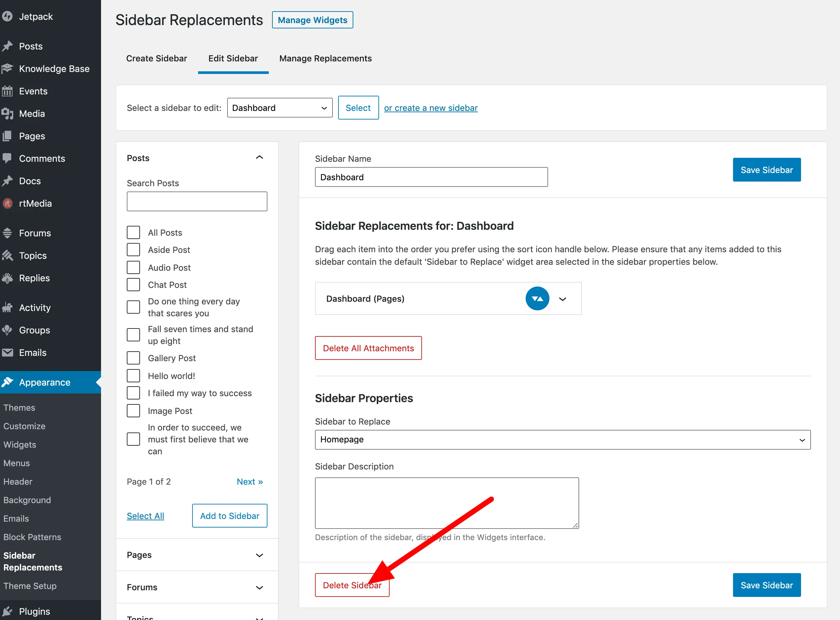Check the Gallery Post checkbox
The width and height of the screenshot is (840, 620).
(133, 358)
